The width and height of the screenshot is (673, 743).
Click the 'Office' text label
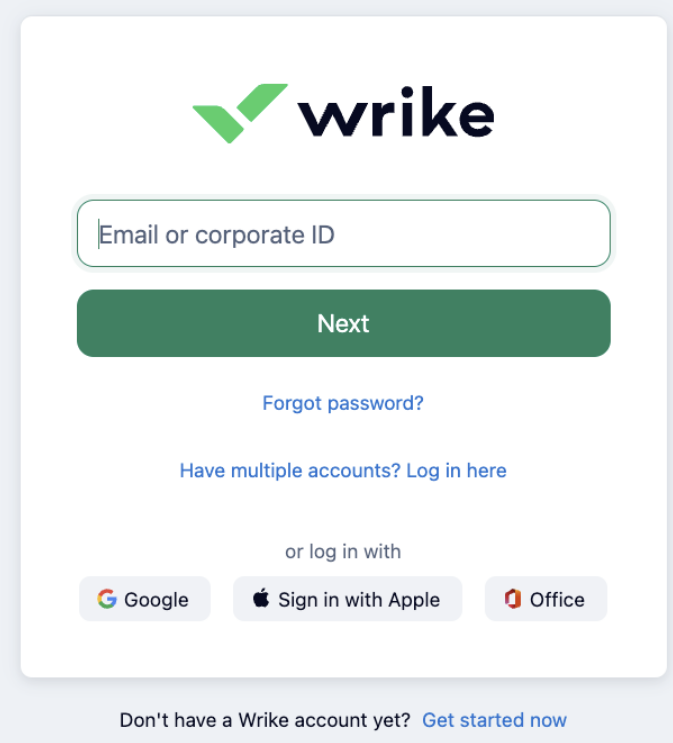(x=557, y=599)
